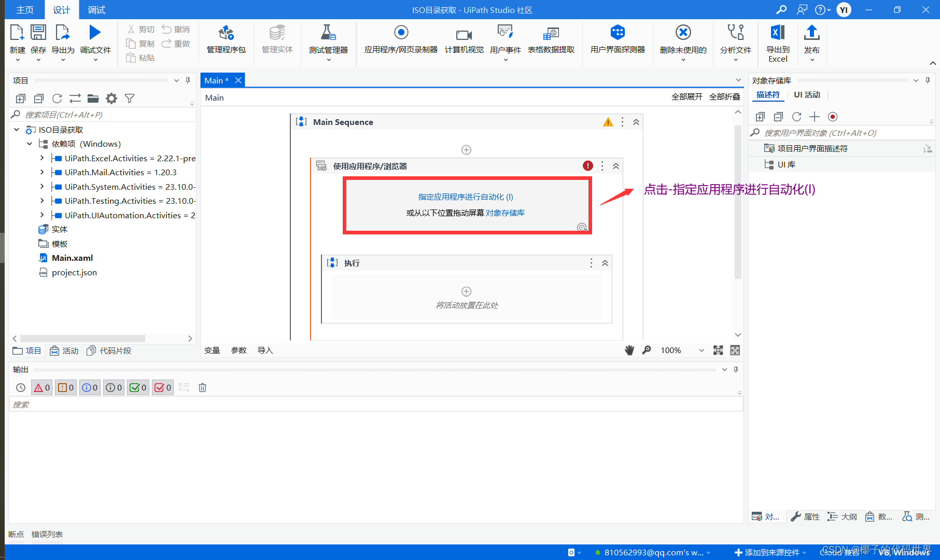Start 调试文件 (Debug File) play button
The width and height of the screenshot is (940, 560).
pos(95,33)
